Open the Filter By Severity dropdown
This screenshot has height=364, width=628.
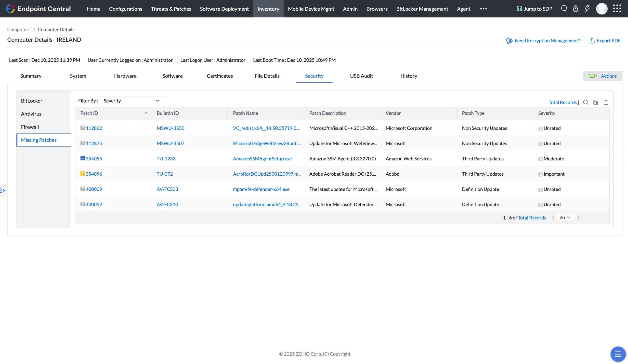(x=132, y=101)
